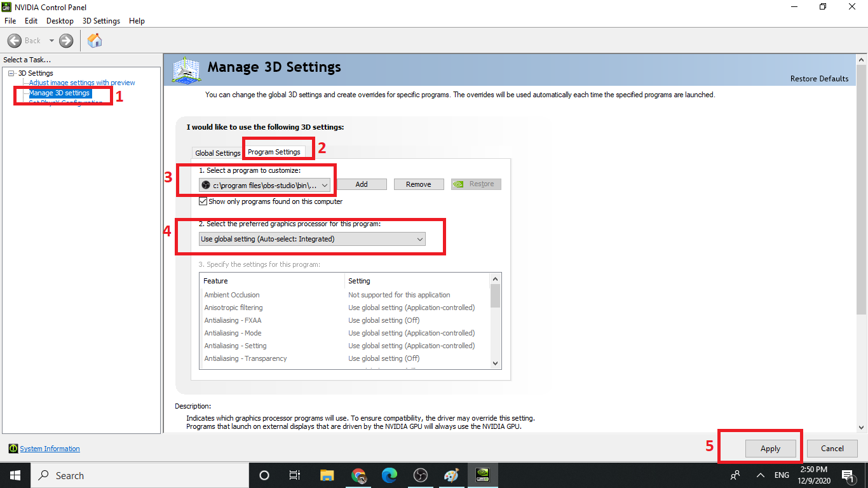The height and width of the screenshot is (488, 868).
Task: Select the Antialiasing - Transparency row
Action: [x=344, y=358]
